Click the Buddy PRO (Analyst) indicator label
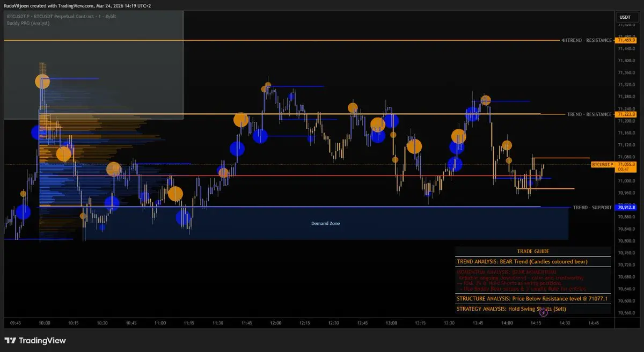The image size is (644, 352). coord(28,24)
